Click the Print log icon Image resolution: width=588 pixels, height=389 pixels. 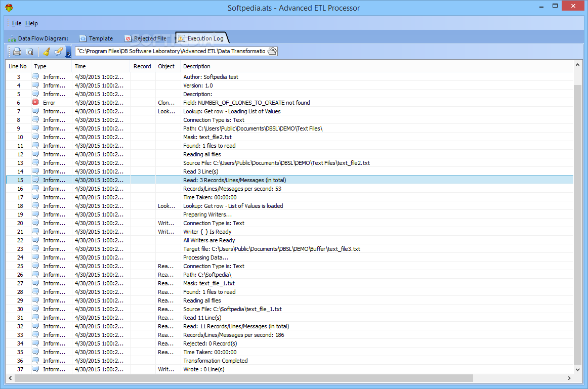point(17,52)
